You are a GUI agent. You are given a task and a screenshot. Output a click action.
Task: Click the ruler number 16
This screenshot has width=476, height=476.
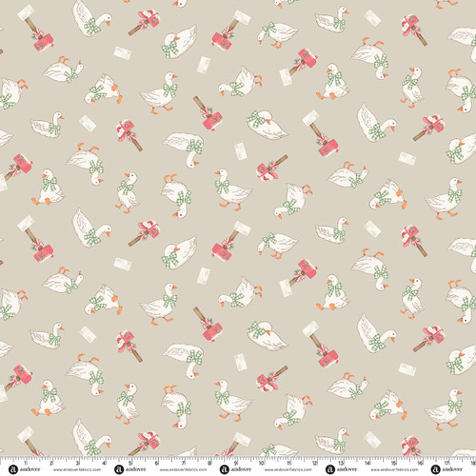pyautogui.click(x=421, y=464)
